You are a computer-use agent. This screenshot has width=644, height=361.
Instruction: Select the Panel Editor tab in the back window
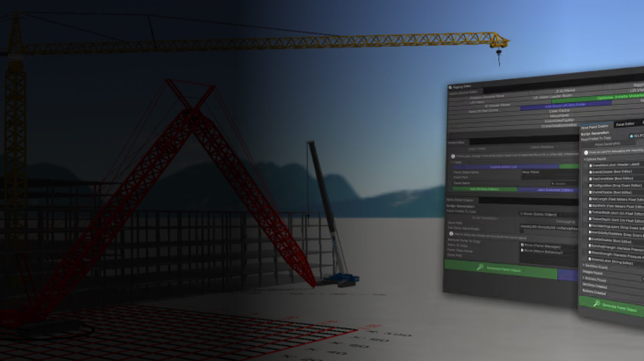[456, 142]
